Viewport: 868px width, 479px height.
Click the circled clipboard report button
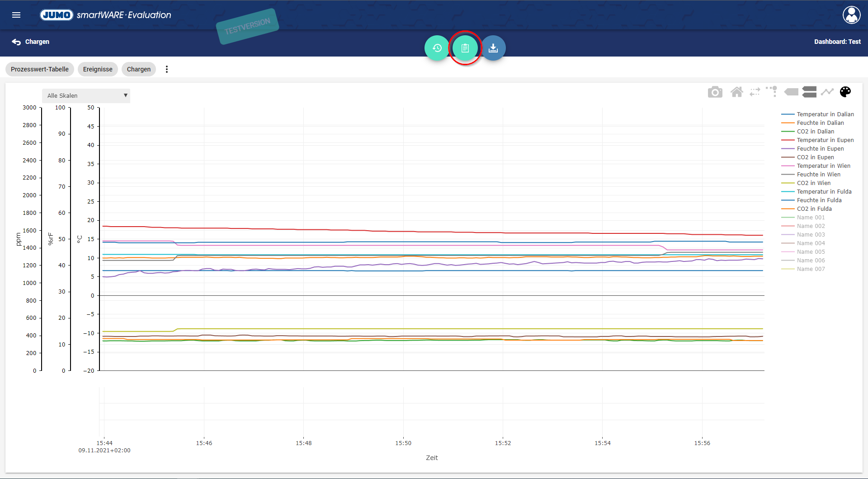click(x=465, y=48)
